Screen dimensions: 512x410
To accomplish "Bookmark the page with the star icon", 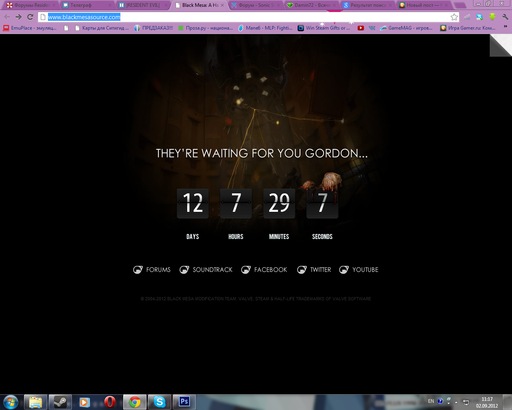I will coord(454,17).
